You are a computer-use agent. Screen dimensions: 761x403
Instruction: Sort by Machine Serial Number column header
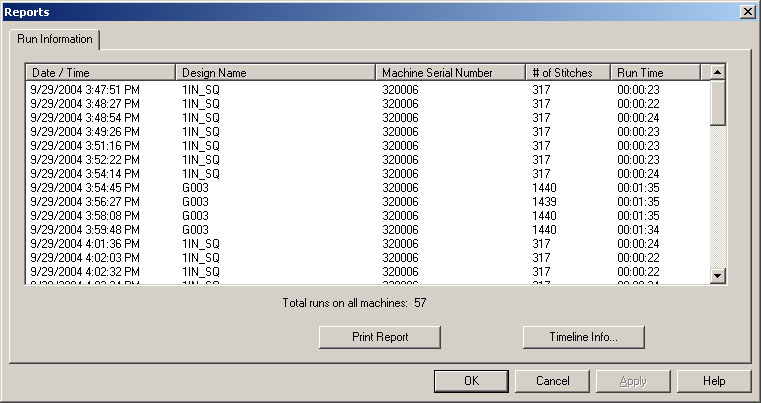(451, 73)
